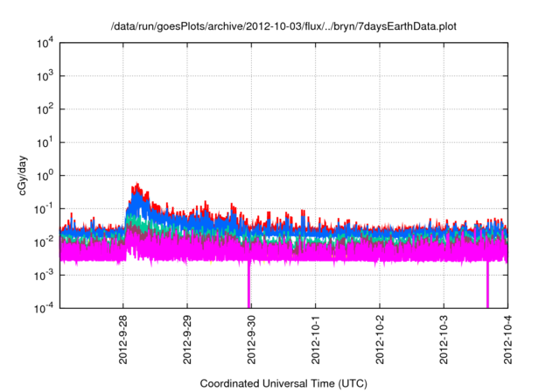
Task: Click the 10^1 y-axis tick label
Action: click(x=44, y=143)
